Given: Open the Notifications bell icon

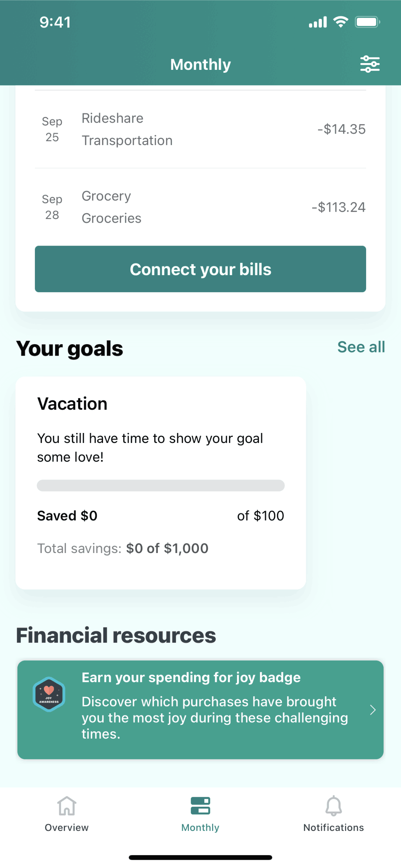Looking at the screenshot, I should tap(334, 806).
